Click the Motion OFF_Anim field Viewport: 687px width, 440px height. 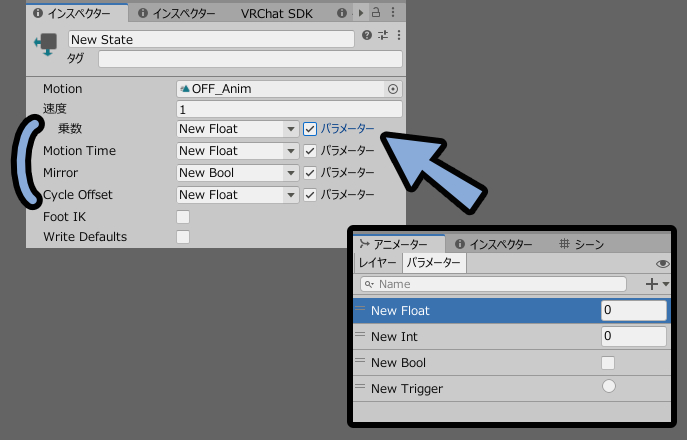(289, 89)
